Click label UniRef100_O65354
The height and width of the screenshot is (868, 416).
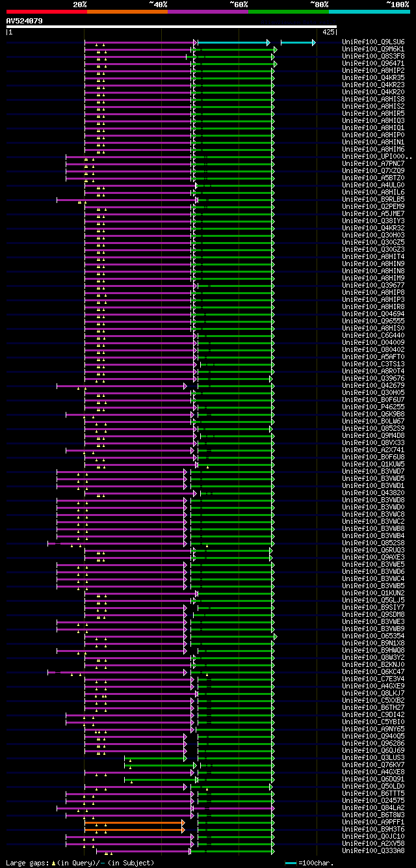coord(373,636)
